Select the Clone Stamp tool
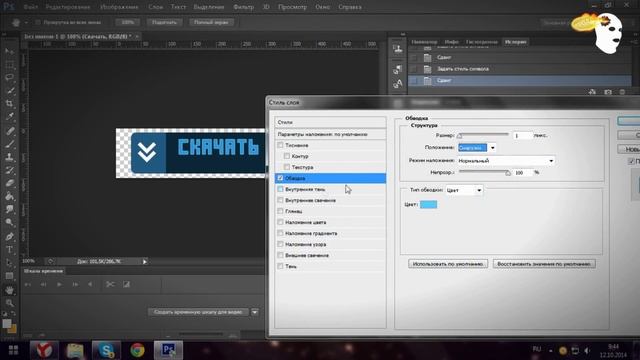 pos(9,157)
